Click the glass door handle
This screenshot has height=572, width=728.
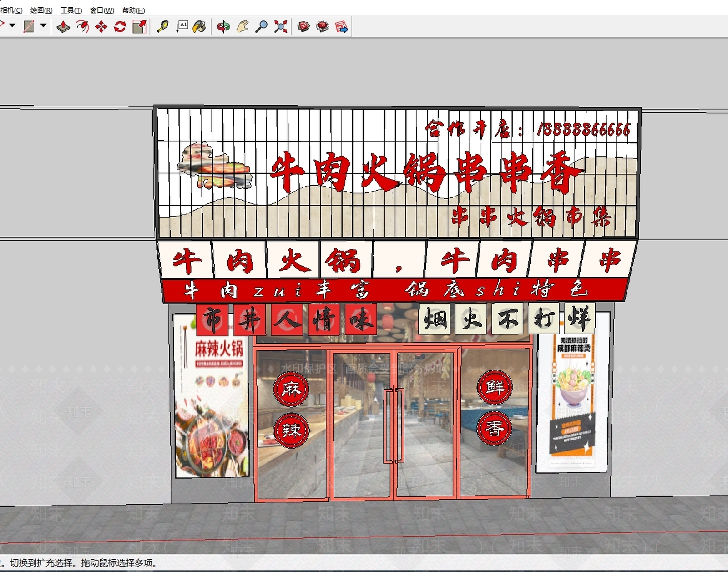tap(394, 425)
